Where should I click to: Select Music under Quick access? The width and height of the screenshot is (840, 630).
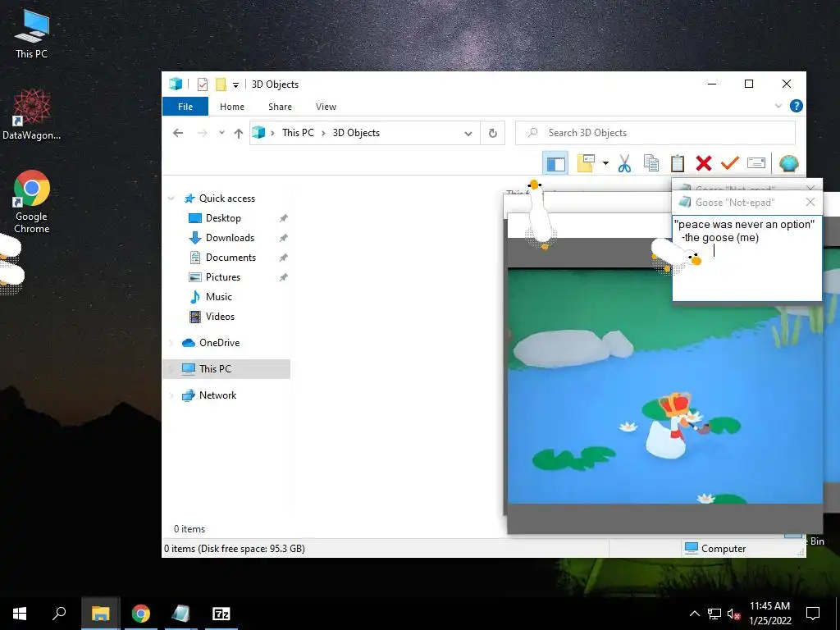(218, 297)
